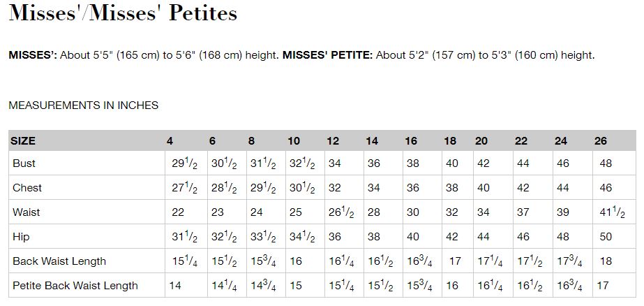Click the Petite Back Waist Length value 14

(x=175, y=286)
